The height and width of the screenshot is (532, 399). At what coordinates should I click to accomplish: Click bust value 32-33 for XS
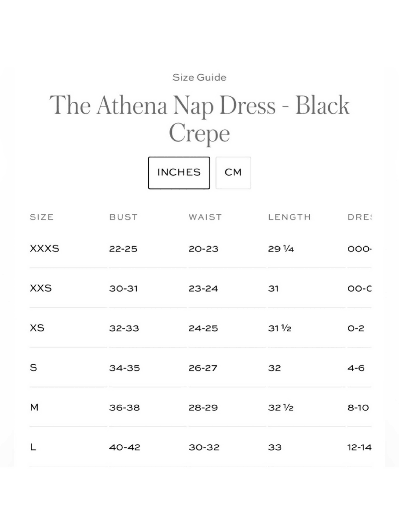tap(124, 328)
